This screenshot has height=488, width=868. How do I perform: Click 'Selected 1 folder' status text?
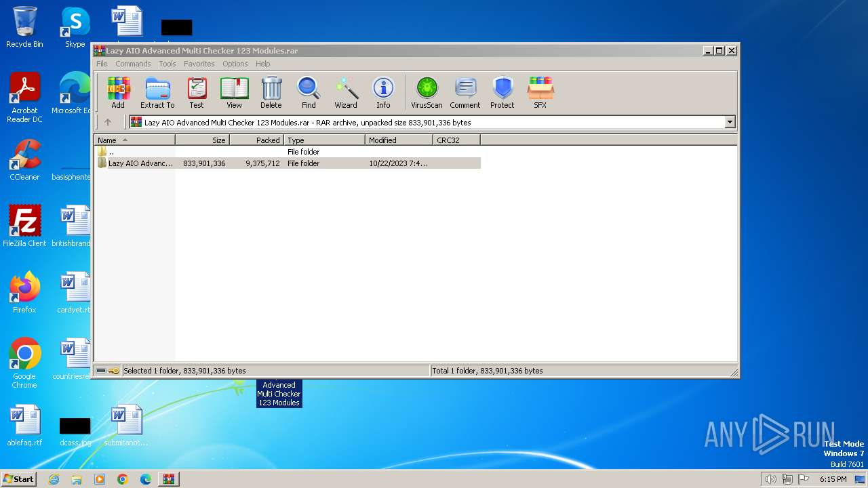point(184,371)
